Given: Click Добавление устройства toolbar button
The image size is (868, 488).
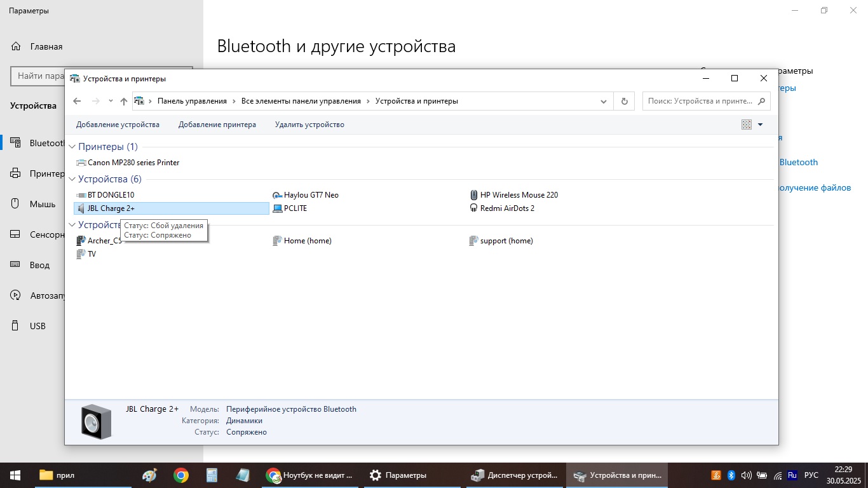Looking at the screenshot, I should coord(118,125).
